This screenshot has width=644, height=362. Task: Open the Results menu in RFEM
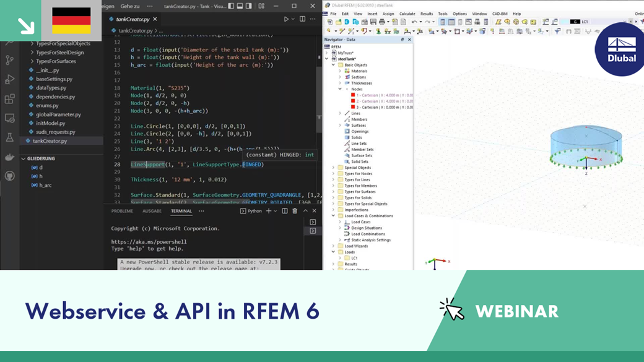(x=426, y=14)
